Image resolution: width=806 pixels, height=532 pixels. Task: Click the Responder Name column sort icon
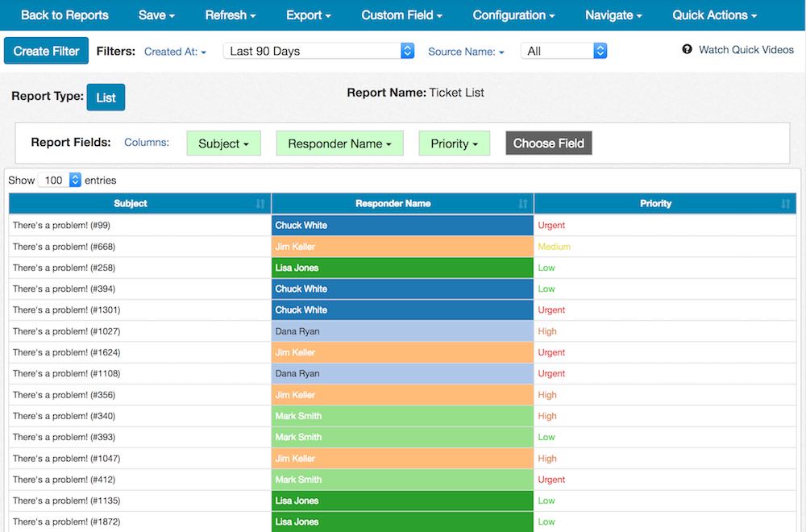pyautogui.click(x=523, y=204)
